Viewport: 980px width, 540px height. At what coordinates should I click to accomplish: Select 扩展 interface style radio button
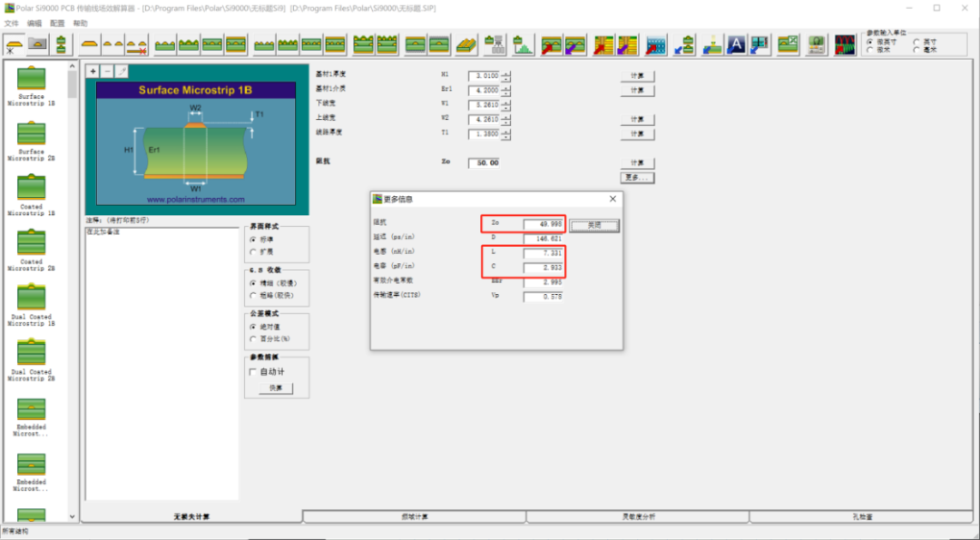coord(253,252)
